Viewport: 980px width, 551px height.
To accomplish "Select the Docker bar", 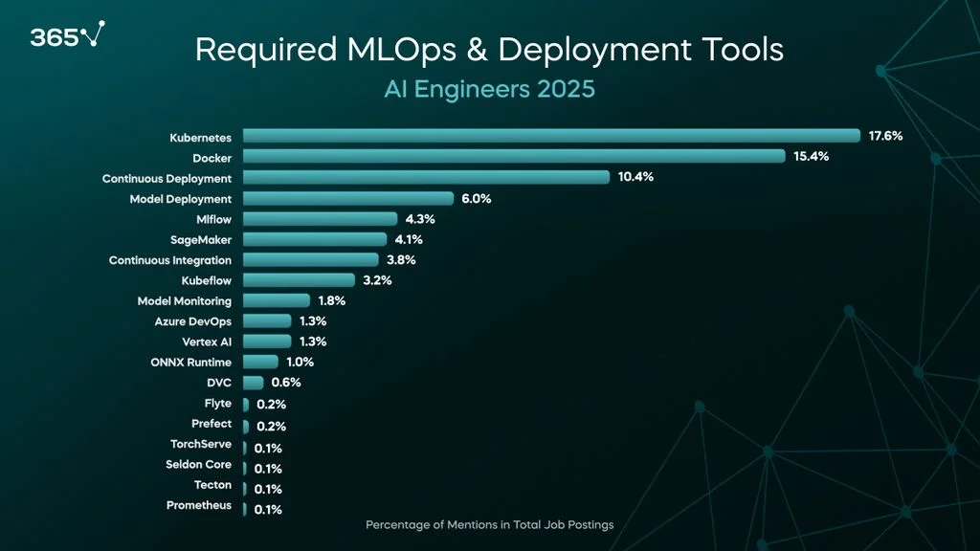I will (514, 157).
